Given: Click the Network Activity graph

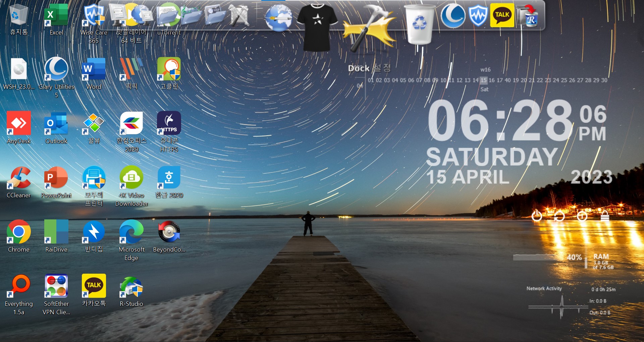Looking at the screenshot, I should [x=558, y=306].
